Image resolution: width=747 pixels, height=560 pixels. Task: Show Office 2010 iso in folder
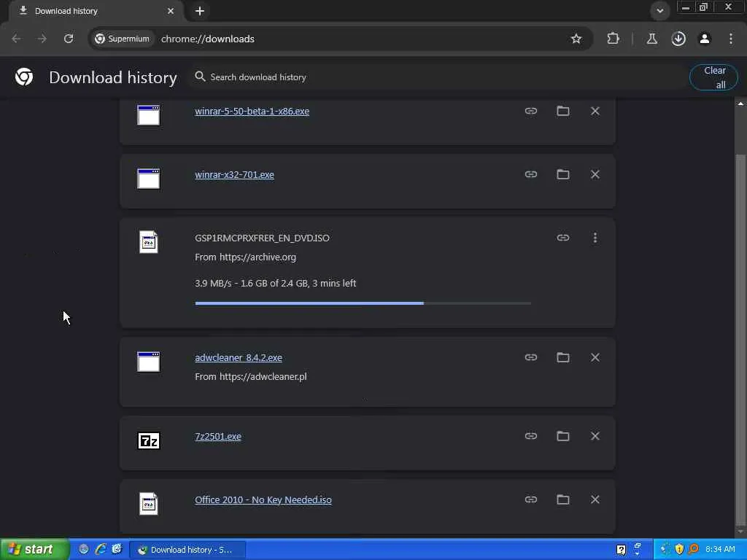(x=563, y=499)
